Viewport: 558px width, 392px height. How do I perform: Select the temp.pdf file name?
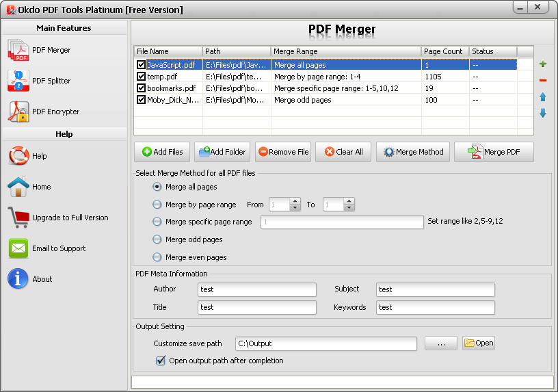coord(162,77)
